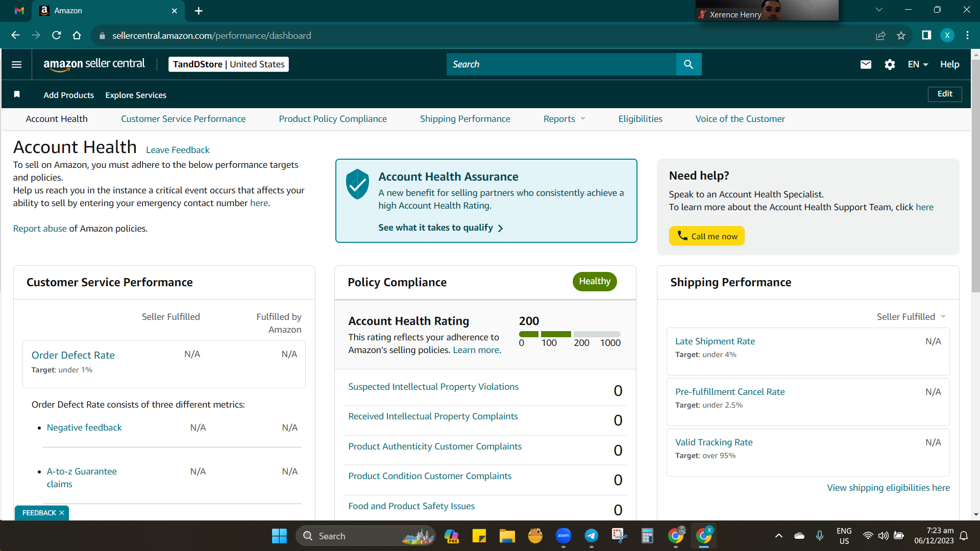Viewport: 980px width, 551px height.
Task: Click Add Products in the navigation
Action: 69,95
